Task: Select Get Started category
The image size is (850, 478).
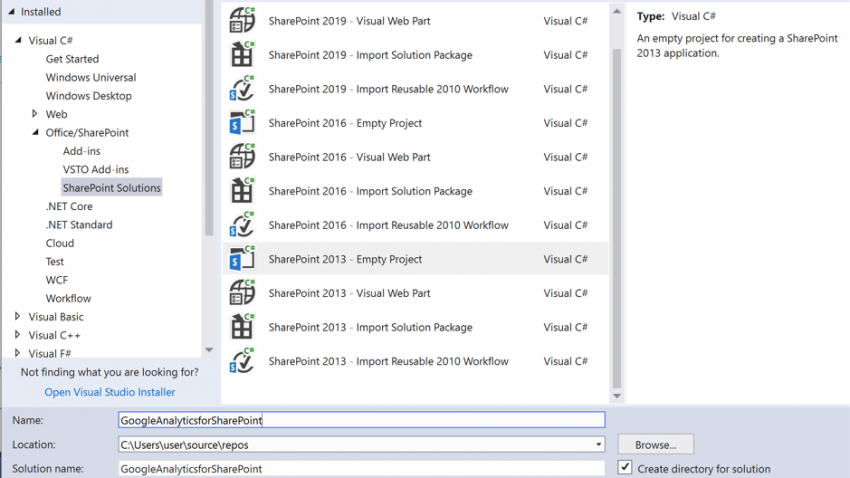Action: coord(72,59)
